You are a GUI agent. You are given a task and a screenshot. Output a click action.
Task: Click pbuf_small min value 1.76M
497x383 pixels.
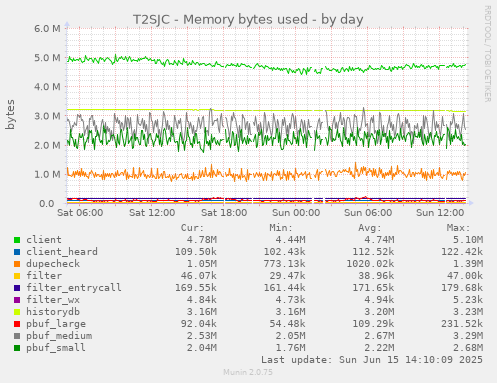[290, 348]
